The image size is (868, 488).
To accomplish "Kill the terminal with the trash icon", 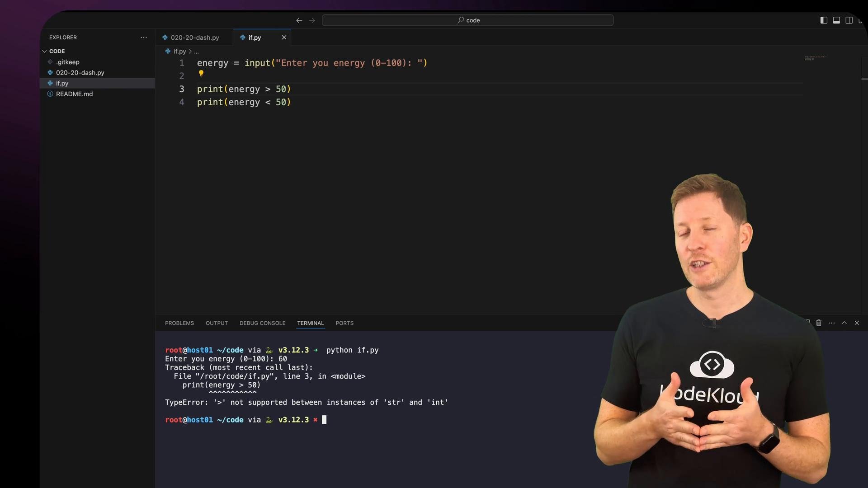I will [819, 323].
